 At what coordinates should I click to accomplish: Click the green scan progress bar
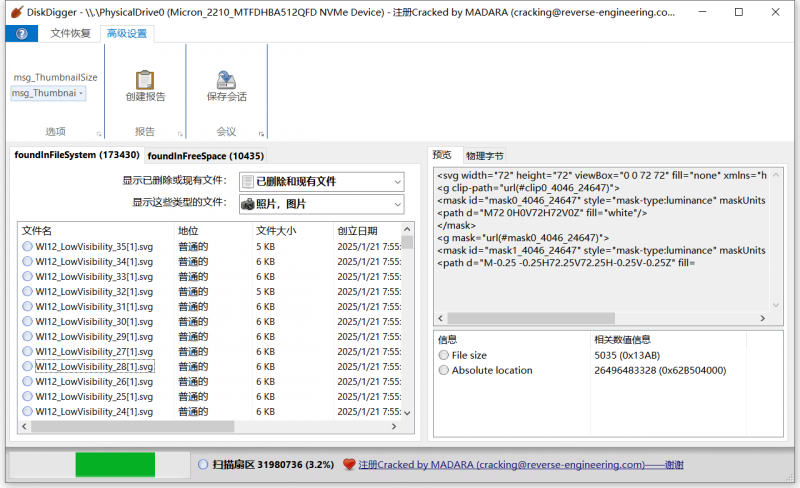[115, 465]
